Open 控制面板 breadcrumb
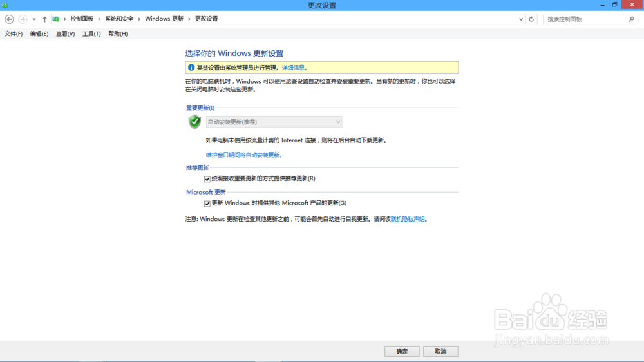The width and height of the screenshot is (644, 362). point(82,19)
